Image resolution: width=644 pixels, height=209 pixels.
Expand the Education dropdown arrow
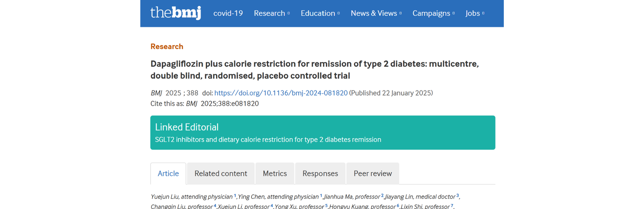tap(338, 13)
